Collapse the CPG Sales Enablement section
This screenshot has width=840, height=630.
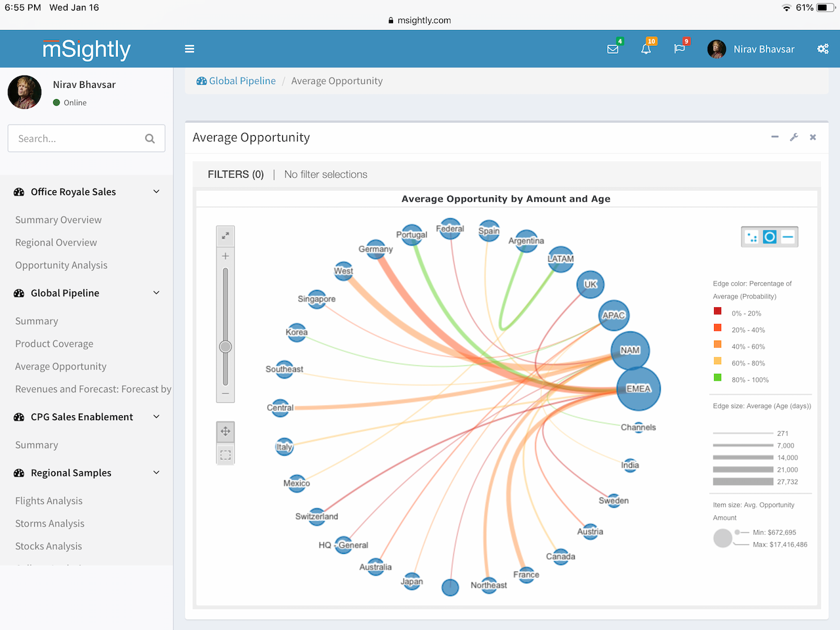click(156, 417)
